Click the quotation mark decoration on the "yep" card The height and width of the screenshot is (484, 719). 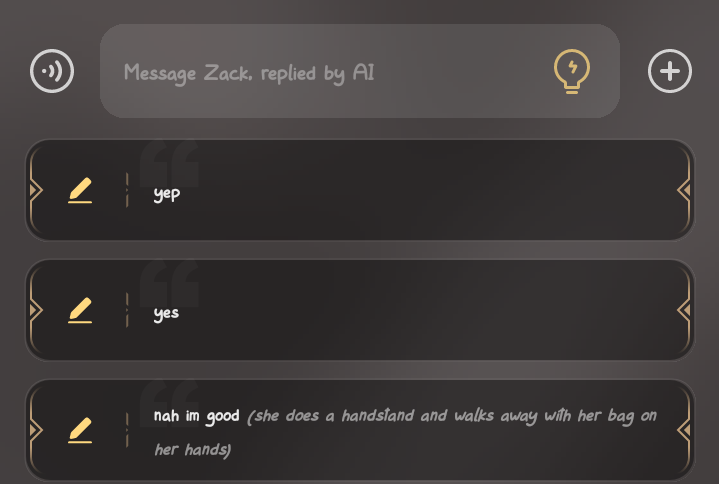coord(169,163)
